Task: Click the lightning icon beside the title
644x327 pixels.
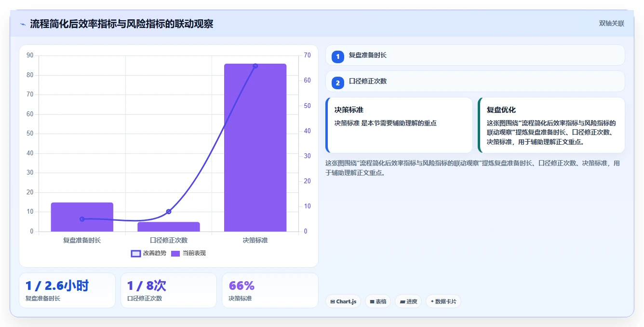Action: click(23, 24)
